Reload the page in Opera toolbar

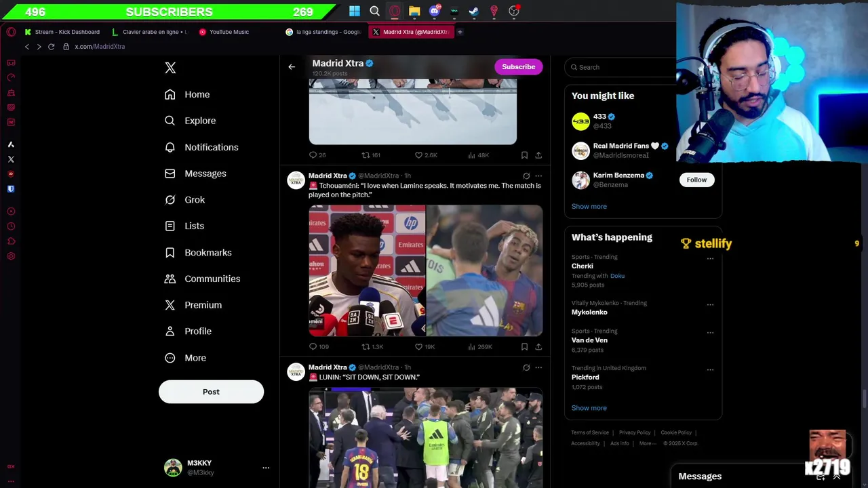point(51,47)
